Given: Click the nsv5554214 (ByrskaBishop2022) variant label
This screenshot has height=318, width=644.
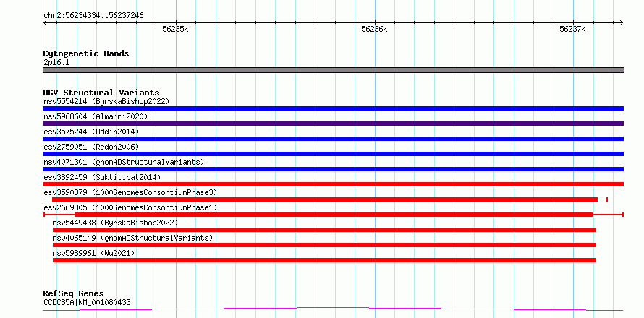Looking at the screenshot, I should pos(106,101).
